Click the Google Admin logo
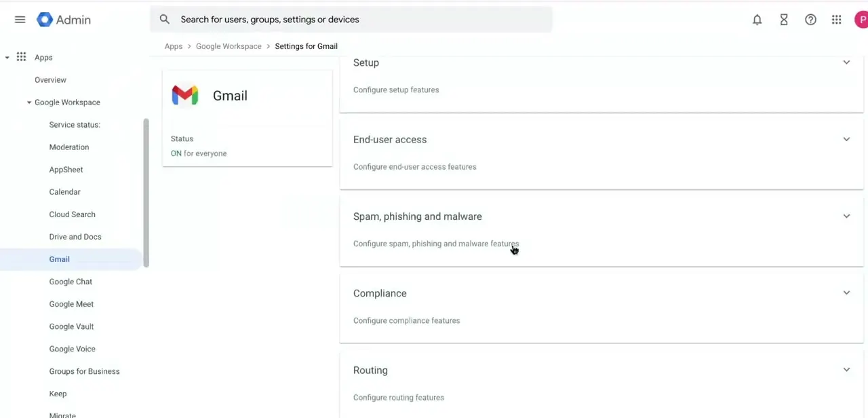868x418 pixels. click(64, 20)
